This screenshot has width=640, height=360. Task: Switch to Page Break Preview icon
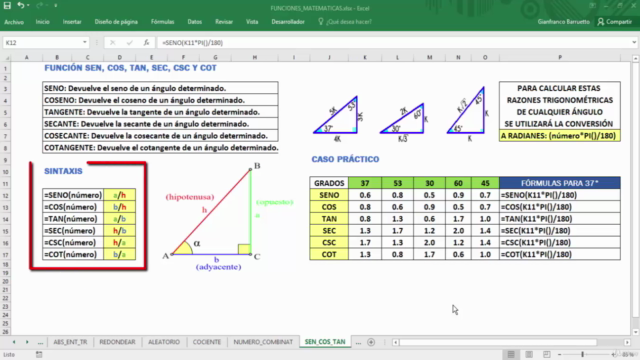(547, 354)
